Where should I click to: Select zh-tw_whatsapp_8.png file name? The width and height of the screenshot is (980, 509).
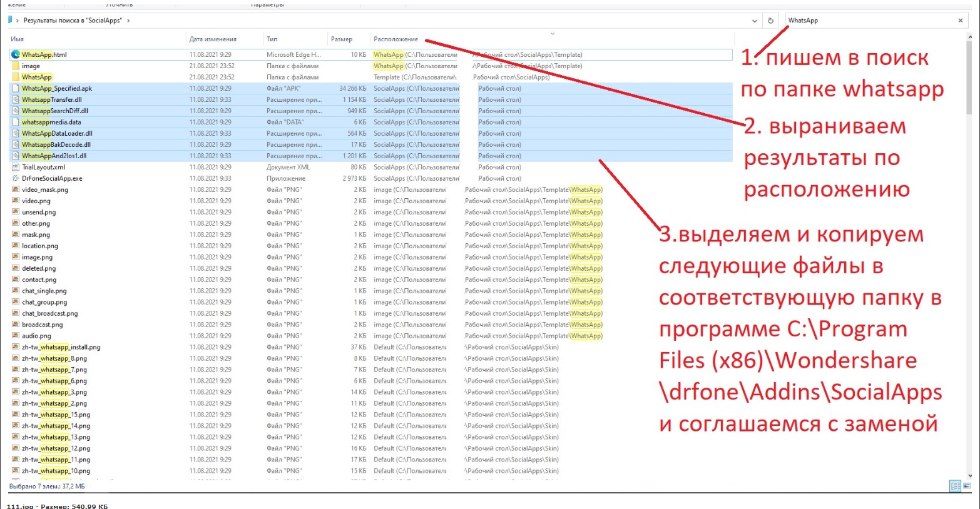pyautogui.click(x=54, y=358)
